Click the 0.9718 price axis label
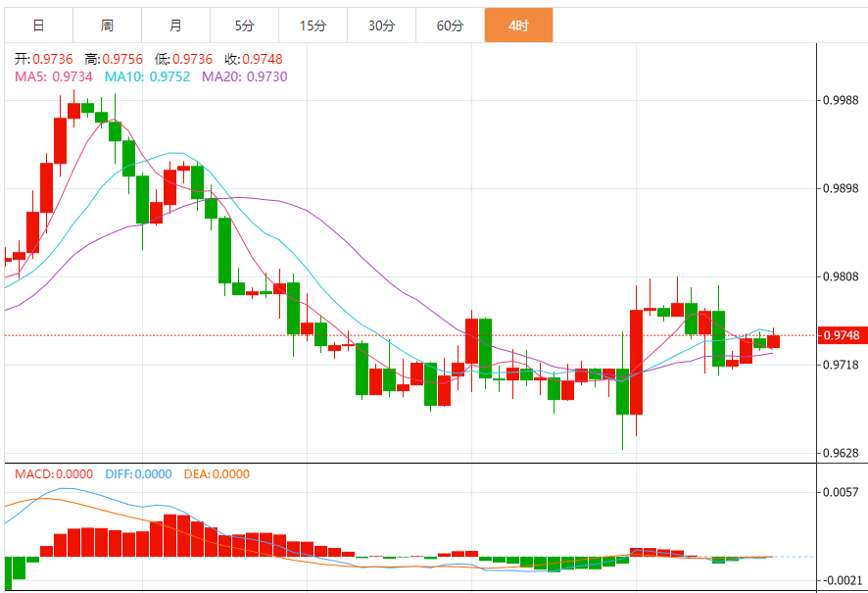Image resolution: width=868 pixels, height=593 pixels. click(x=841, y=365)
